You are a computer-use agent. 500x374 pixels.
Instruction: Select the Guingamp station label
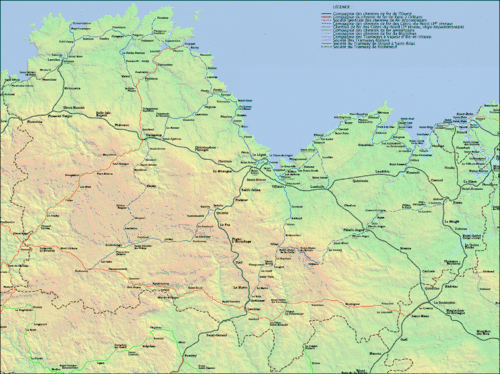coord(154,135)
